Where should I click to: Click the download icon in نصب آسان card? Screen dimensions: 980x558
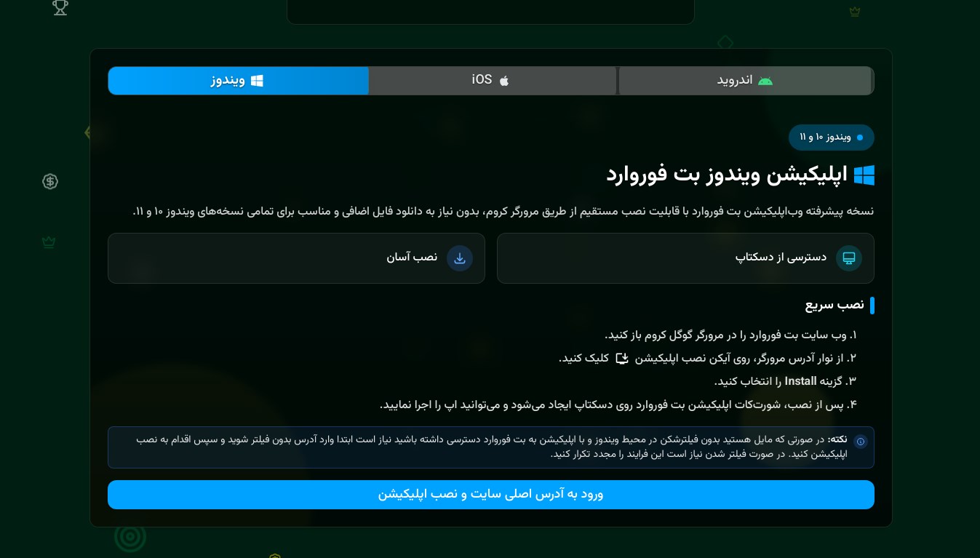(460, 258)
